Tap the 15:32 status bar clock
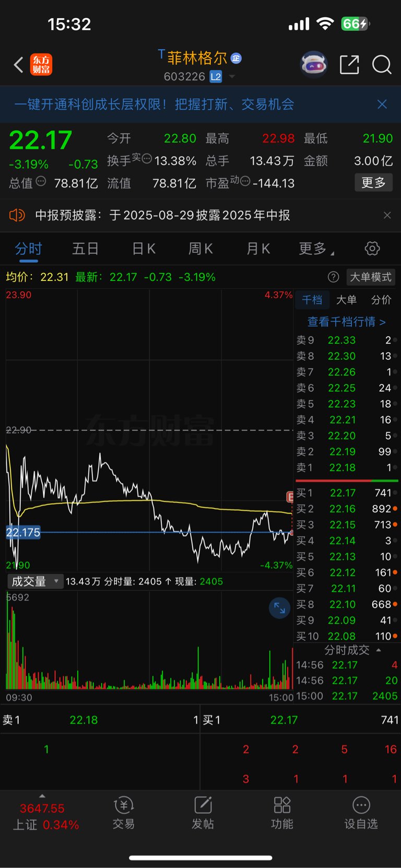 [69, 24]
